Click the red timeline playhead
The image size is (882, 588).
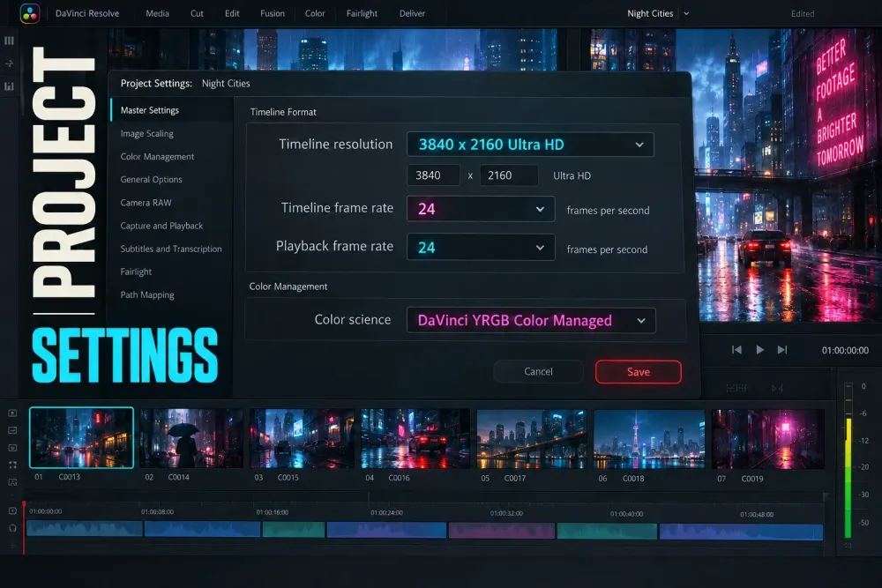24,527
